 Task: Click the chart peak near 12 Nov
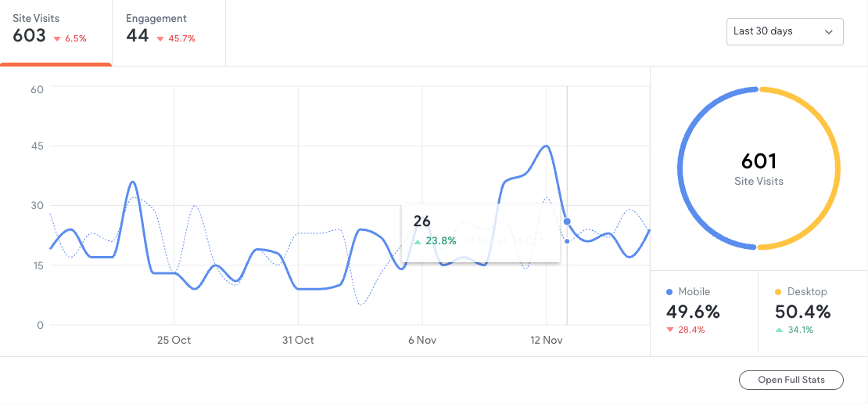(x=547, y=146)
